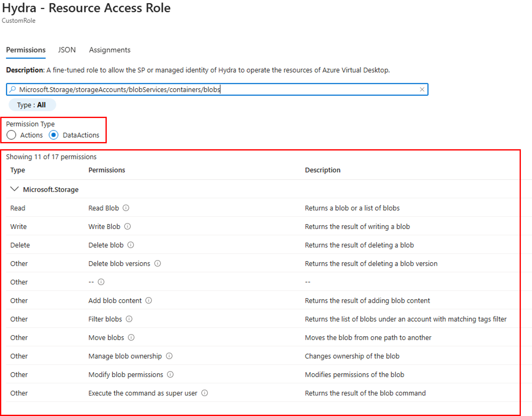Open info for Execute the command as super user
The width and height of the screenshot is (532, 416).
[x=205, y=393]
